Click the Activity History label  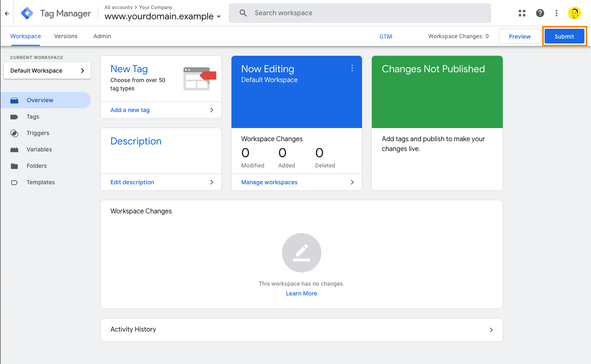133,329
